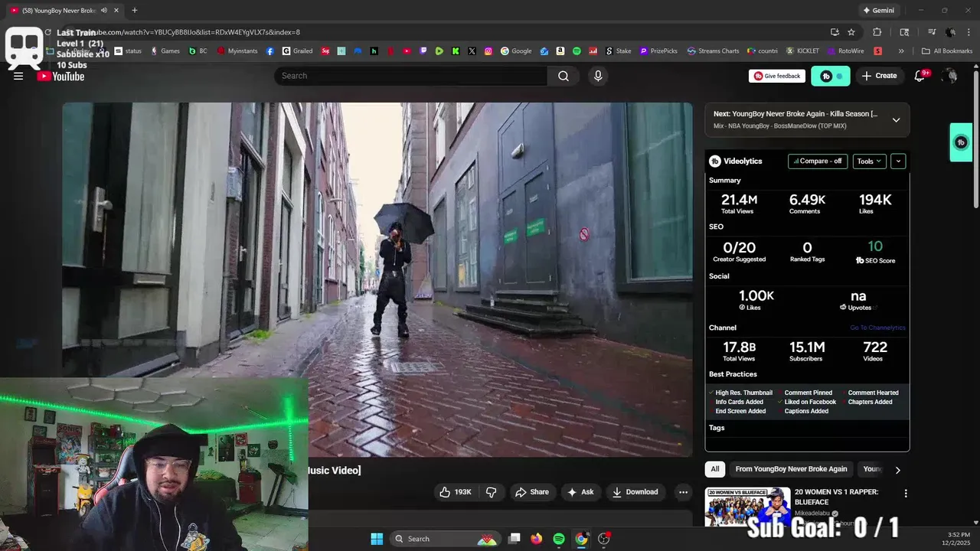This screenshot has width=980, height=551.
Task: Open the Instagram bookmark icon
Action: click(x=488, y=51)
